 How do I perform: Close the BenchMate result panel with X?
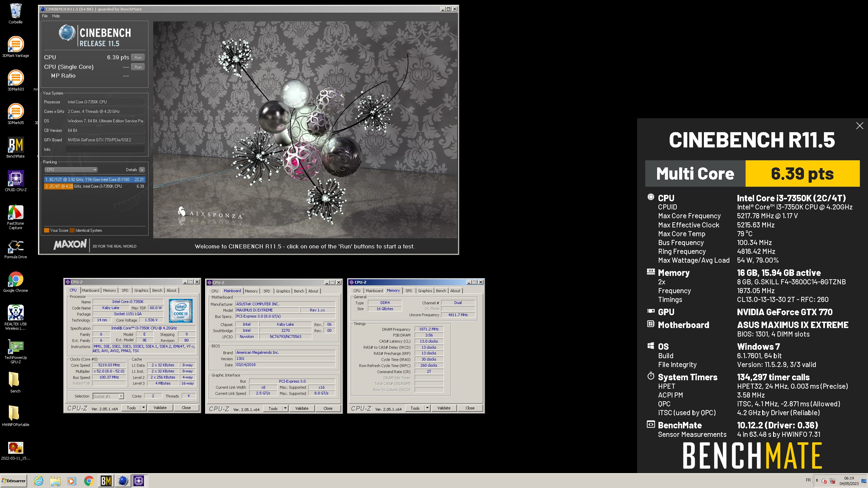click(860, 126)
